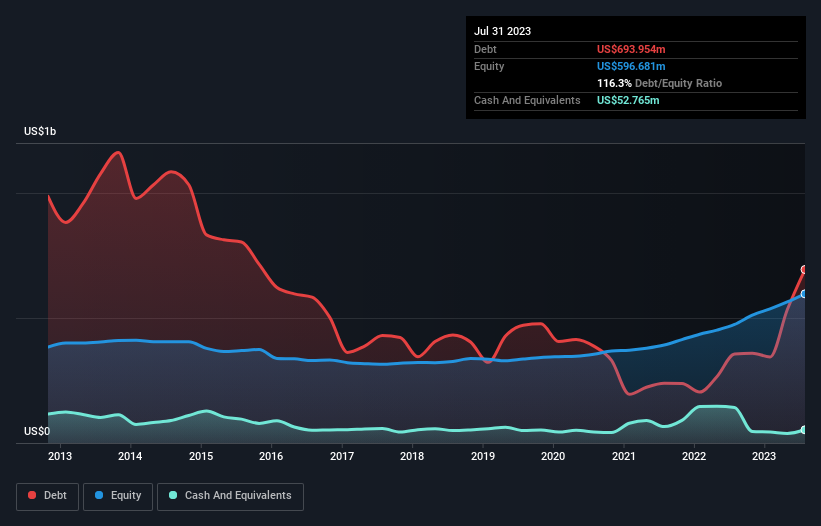Click the US$596.681m equity value
The width and height of the screenshot is (821, 526).
pos(631,66)
